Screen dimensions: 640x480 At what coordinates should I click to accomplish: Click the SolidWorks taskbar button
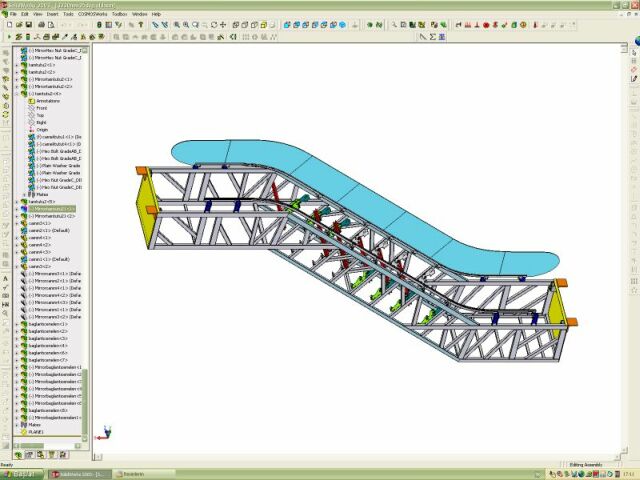coord(80,474)
